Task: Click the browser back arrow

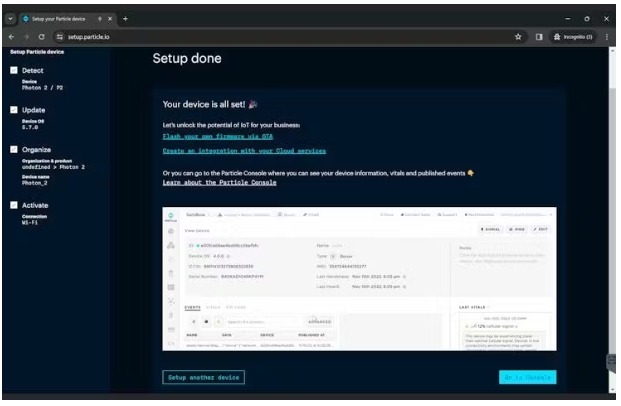Action: click(x=13, y=36)
